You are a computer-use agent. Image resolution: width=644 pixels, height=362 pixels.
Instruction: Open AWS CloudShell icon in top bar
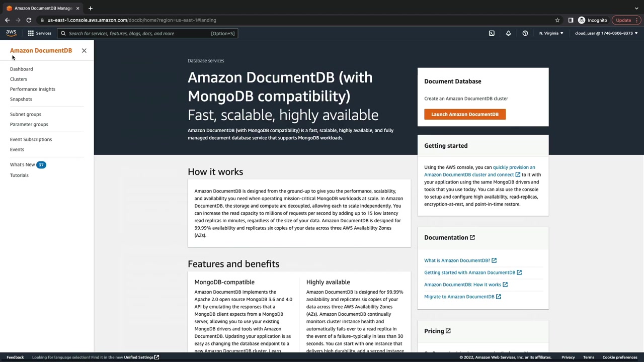[492, 33]
